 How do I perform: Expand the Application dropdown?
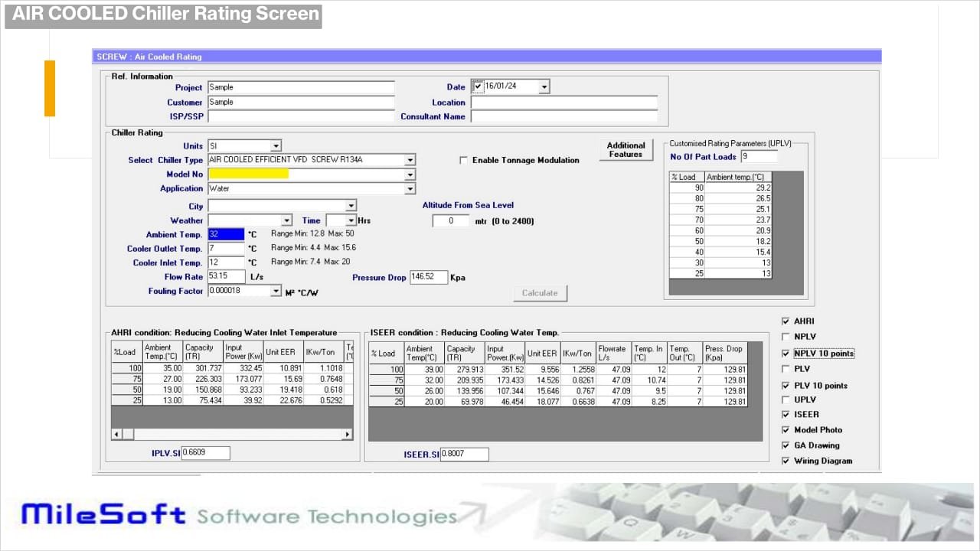point(410,189)
